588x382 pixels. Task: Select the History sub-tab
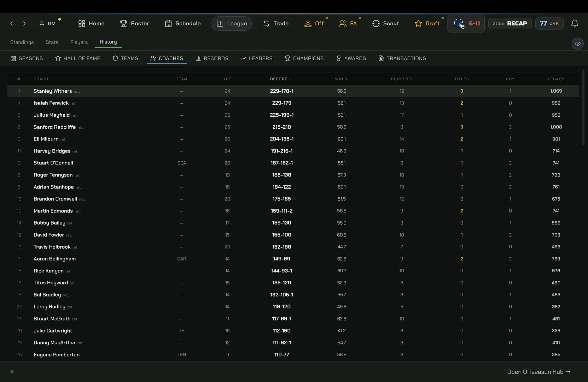point(108,42)
